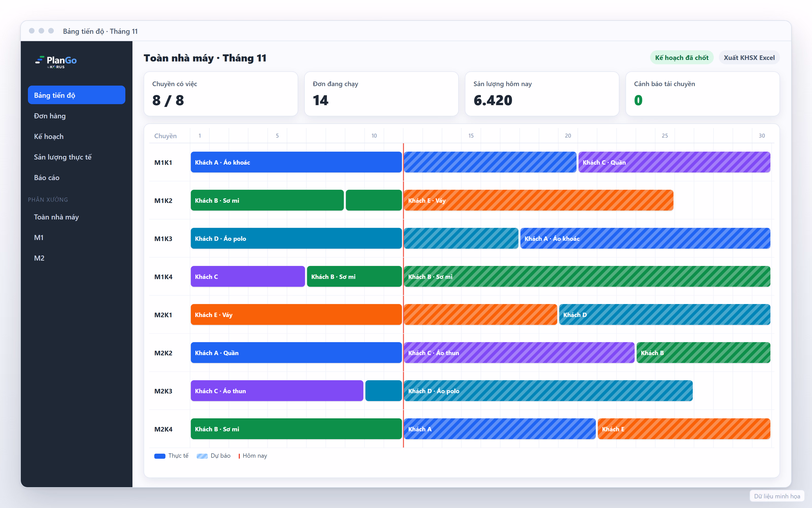Click Xuất KHSX Excel button
Screen dimensions: 812x508
point(749,57)
